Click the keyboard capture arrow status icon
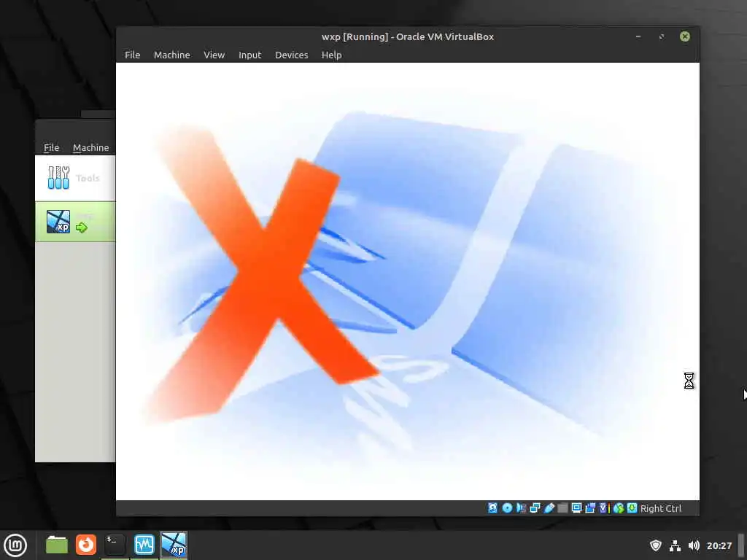This screenshot has width=747, height=560. (x=632, y=508)
